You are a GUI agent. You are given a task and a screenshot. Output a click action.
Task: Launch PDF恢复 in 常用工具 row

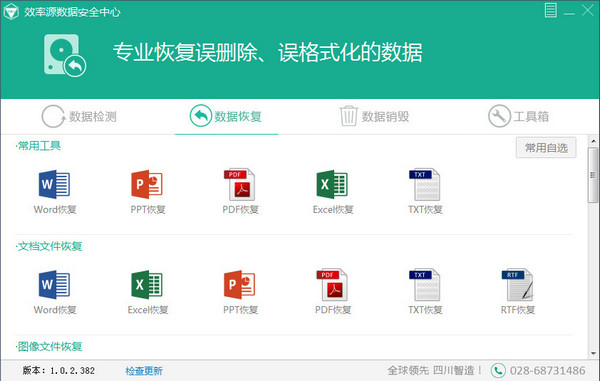(240, 192)
